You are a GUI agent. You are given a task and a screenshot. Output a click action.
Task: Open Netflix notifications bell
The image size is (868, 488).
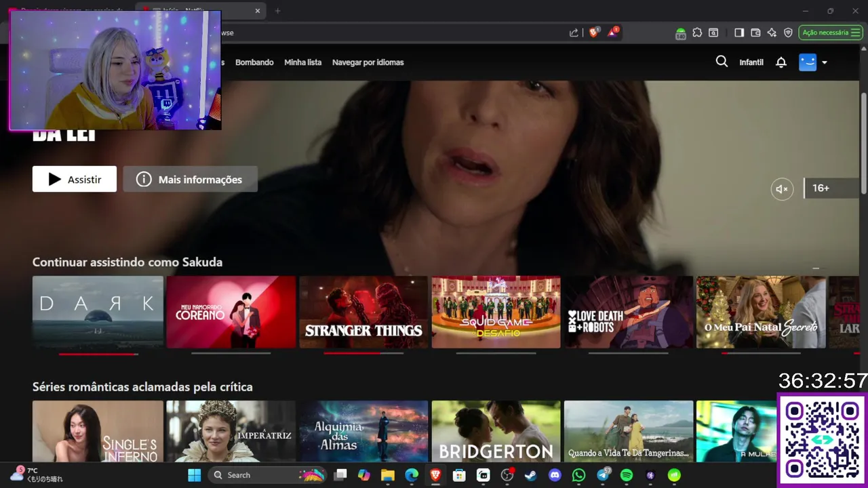pyautogui.click(x=781, y=62)
